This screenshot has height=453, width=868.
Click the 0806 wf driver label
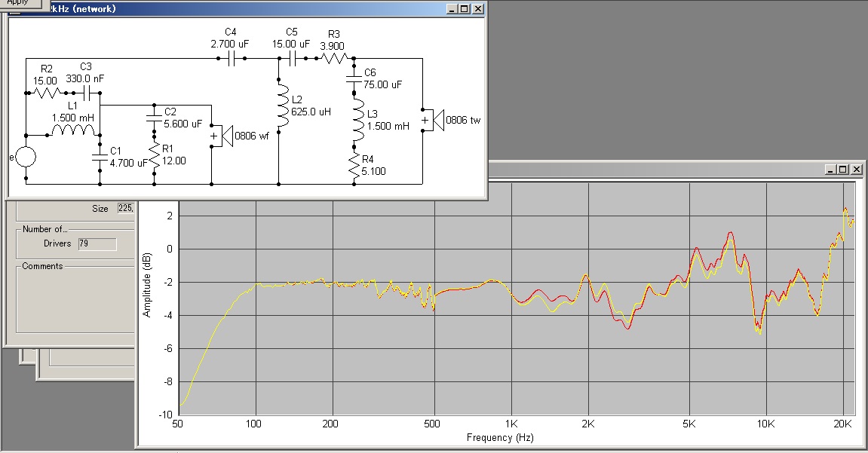point(252,136)
